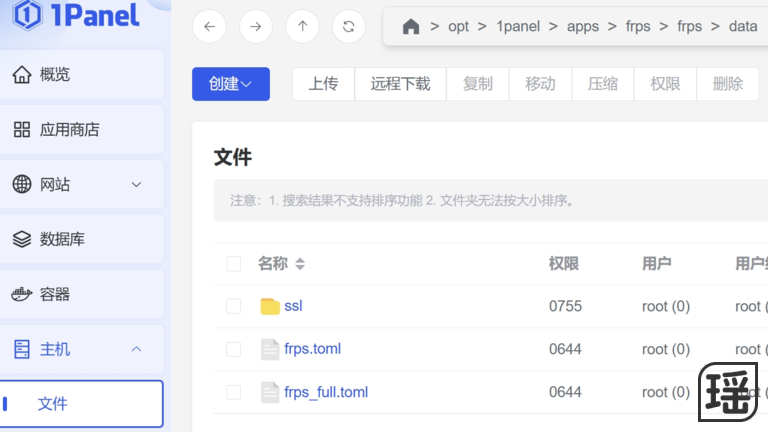
Task: Open the 创建 dropdown button
Action: pos(230,84)
